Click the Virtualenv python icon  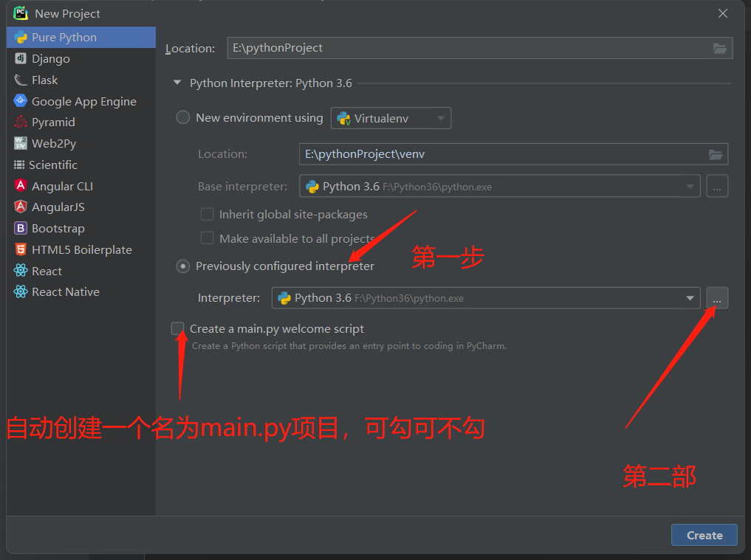click(x=344, y=118)
